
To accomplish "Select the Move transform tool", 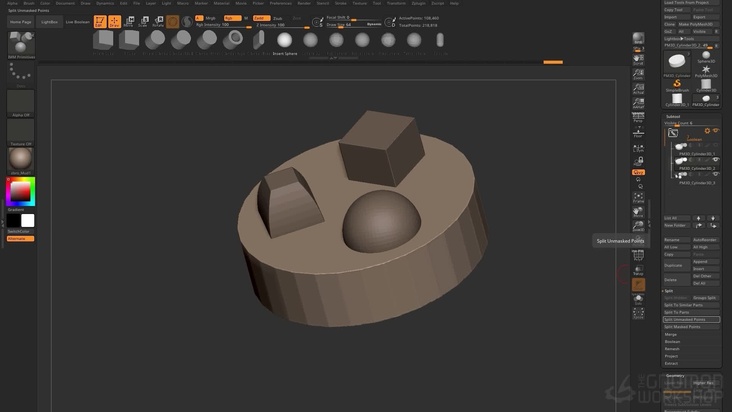I will 129,21.
